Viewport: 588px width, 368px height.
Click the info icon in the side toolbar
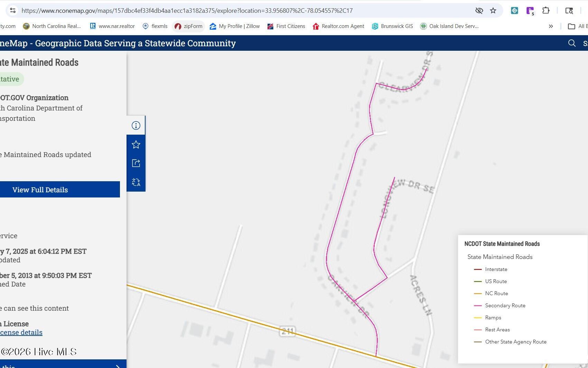tap(136, 126)
